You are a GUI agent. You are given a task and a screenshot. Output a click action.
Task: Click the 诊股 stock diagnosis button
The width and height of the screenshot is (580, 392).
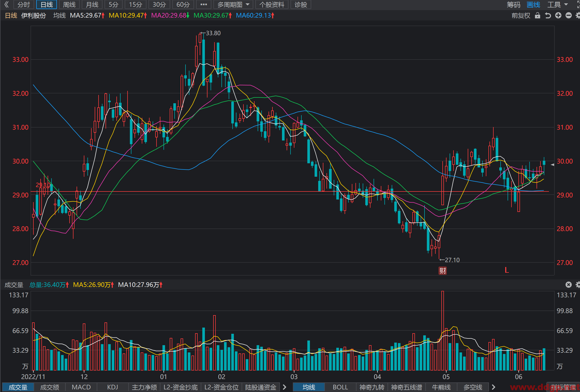pos(301,5)
